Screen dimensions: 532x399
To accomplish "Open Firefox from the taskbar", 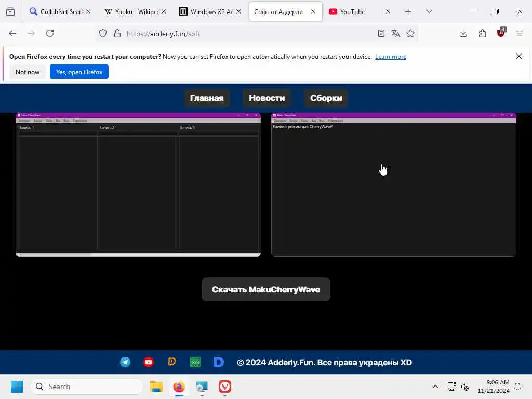I will pyautogui.click(x=179, y=387).
